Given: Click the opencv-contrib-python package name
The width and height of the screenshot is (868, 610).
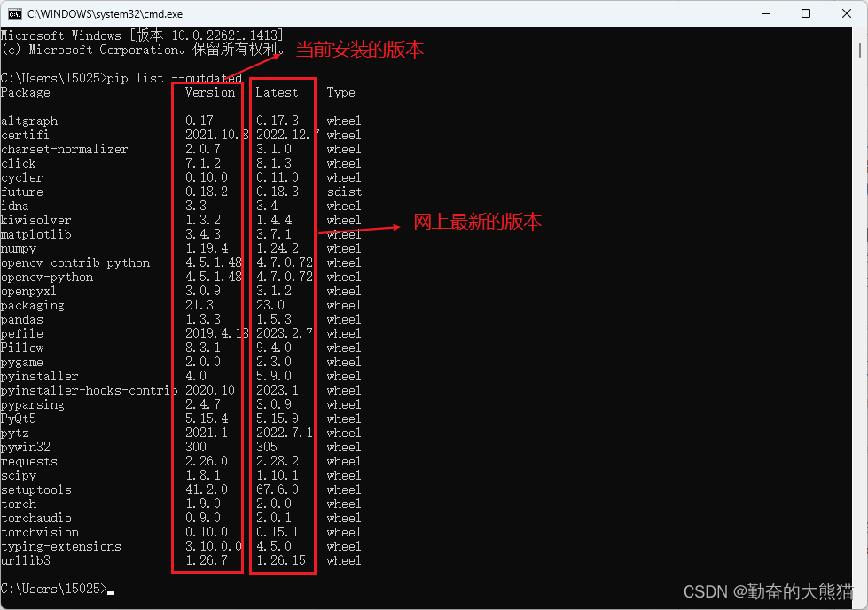Looking at the screenshot, I should click(x=75, y=263).
